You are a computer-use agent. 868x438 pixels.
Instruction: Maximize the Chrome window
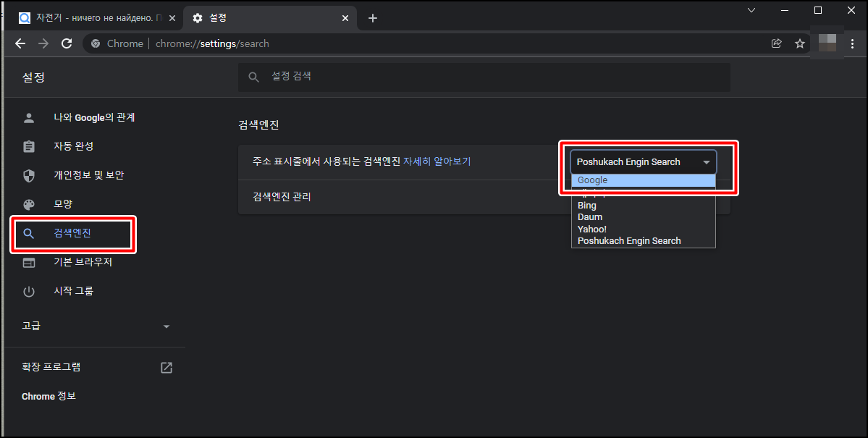click(x=817, y=11)
